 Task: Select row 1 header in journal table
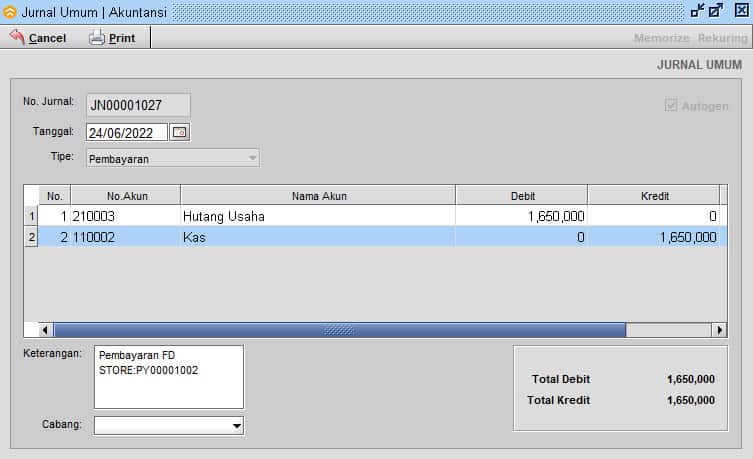(30, 215)
